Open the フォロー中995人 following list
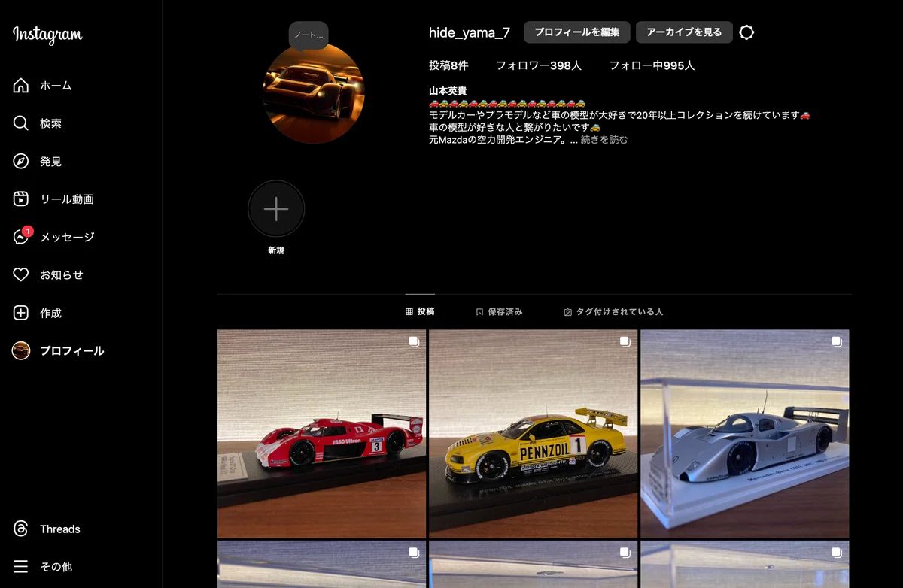Viewport: 903px width, 588px height. [652, 66]
